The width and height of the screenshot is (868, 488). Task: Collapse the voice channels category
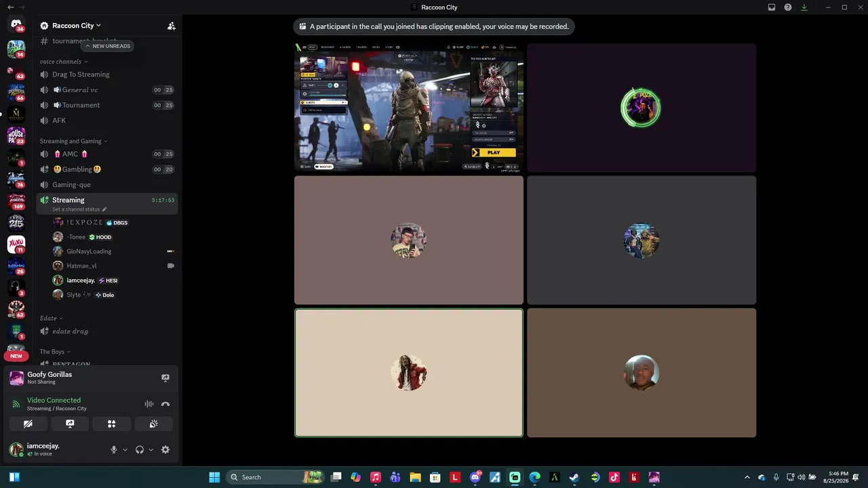64,62
